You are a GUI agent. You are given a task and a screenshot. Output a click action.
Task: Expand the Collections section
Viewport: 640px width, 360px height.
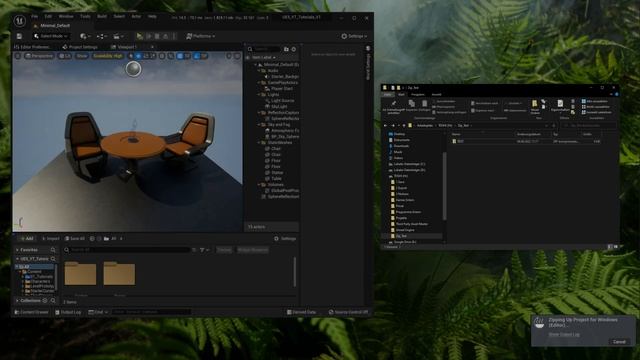click(17, 301)
